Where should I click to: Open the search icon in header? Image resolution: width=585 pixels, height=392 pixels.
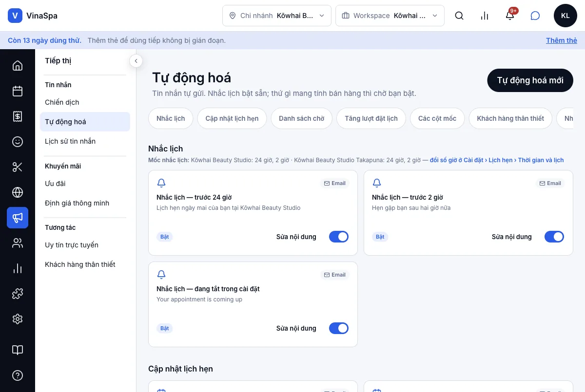pyautogui.click(x=459, y=16)
